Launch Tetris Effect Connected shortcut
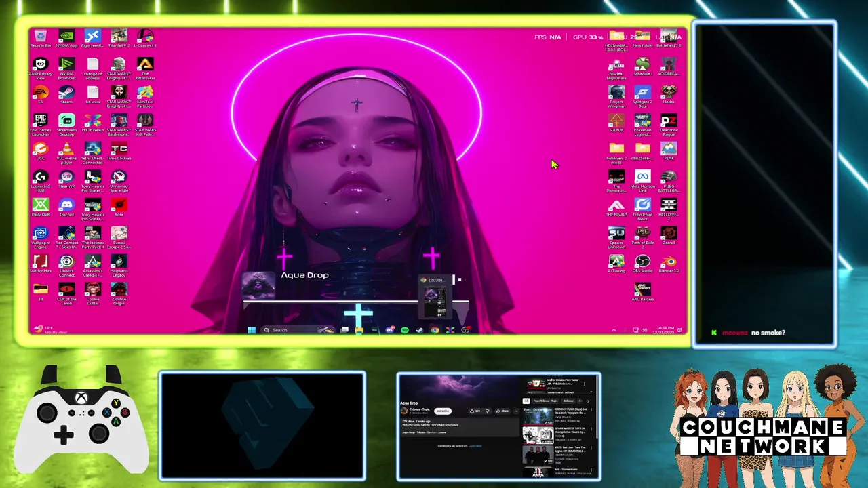Image resolution: width=868 pixels, height=488 pixels. click(93, 153)
